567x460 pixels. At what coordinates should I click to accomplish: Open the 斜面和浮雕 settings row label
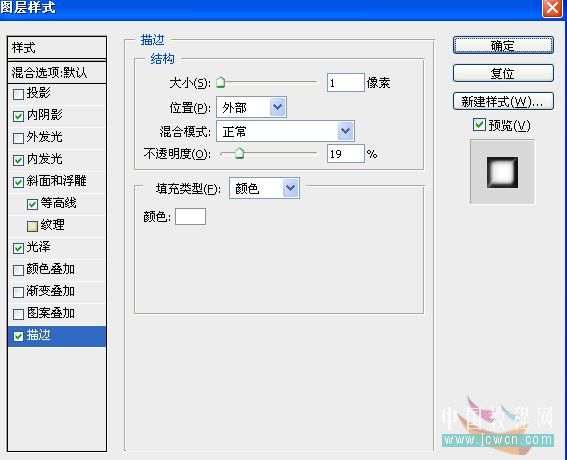click(56, 181)
